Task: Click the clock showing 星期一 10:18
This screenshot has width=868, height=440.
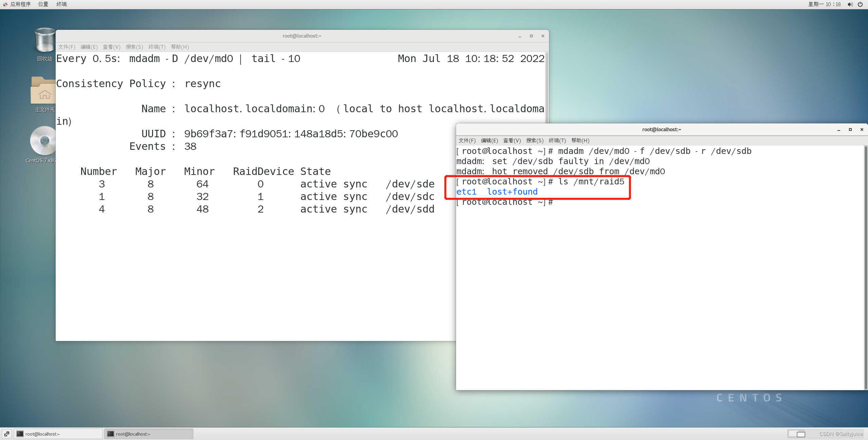Action: 824,4
